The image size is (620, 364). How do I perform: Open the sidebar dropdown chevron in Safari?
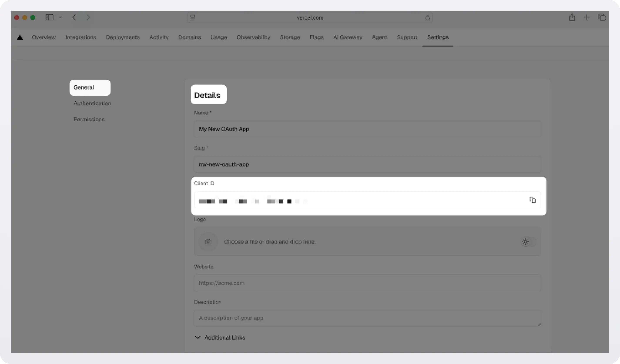tap(60, 17)
